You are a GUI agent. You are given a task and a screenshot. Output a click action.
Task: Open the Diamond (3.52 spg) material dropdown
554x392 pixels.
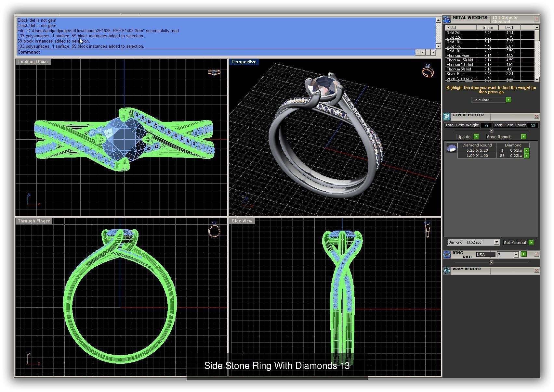tap(496, 242)
